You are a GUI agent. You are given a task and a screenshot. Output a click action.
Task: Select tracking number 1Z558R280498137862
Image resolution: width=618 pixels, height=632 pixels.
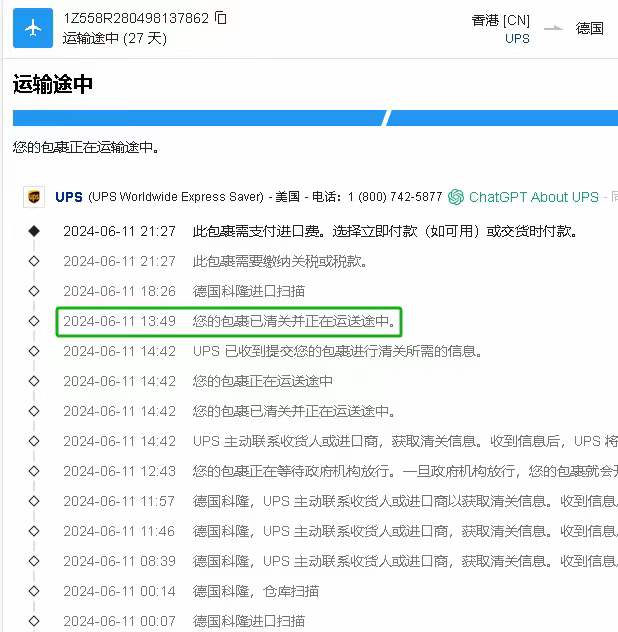pos(136,18)
